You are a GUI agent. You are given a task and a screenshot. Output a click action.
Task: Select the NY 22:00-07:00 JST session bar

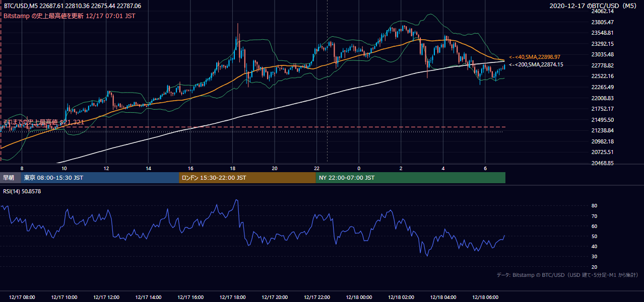(x=410, y=178)
